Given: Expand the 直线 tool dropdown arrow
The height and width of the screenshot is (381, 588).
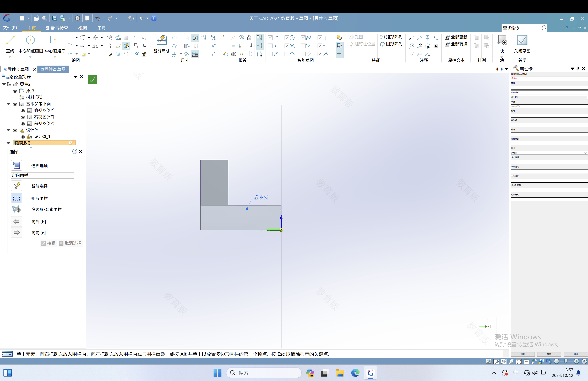Looking at the screenshot, I should tap(10, 57).
